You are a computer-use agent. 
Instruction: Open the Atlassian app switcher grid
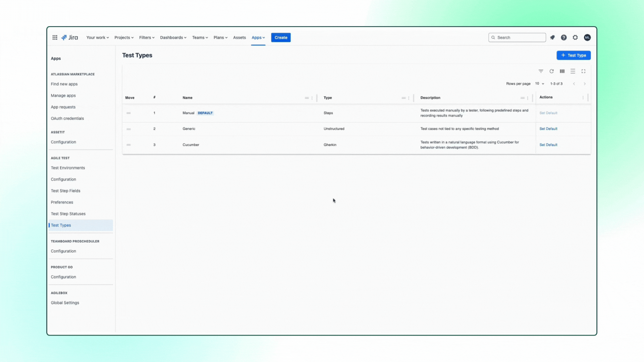click(55, 37)
